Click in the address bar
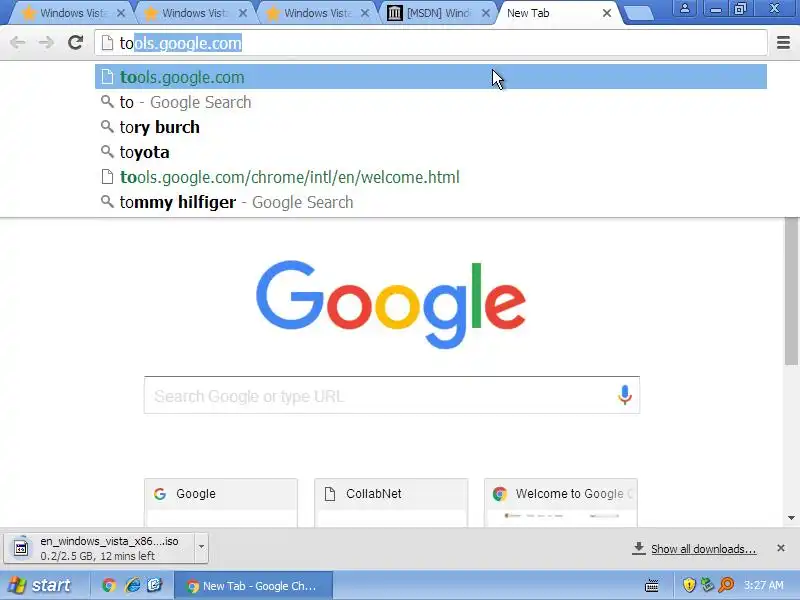Image resolution: width=800 pixels, height=600 pixels. click(x=431, y=43)
